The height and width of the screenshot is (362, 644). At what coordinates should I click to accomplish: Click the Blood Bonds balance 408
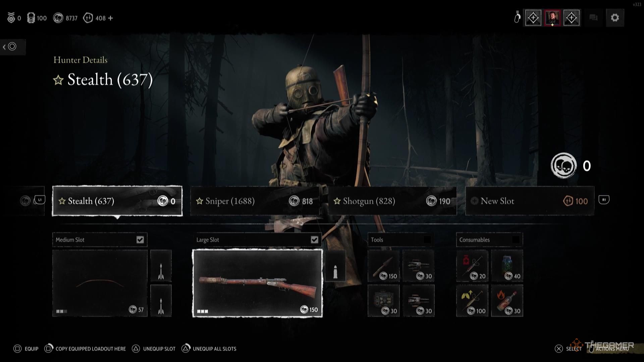(x=95, y=18)
